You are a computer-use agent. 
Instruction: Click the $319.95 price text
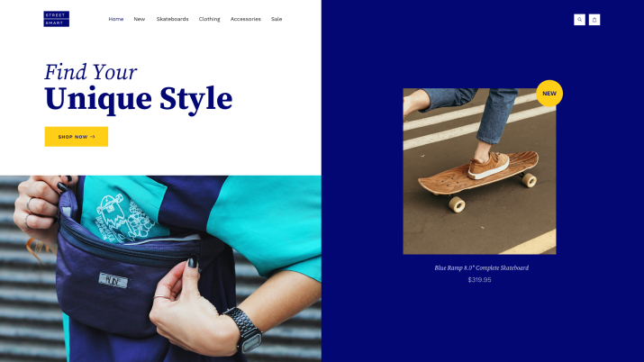point(479,280)
